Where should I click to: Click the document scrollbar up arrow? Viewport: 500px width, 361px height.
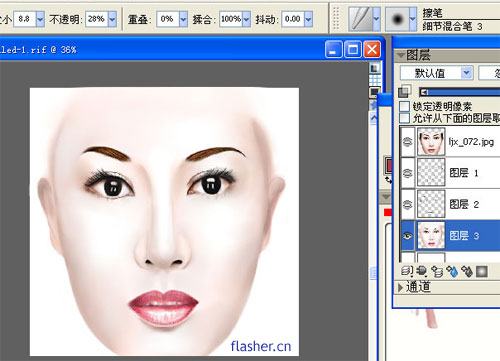pos(374,118)
